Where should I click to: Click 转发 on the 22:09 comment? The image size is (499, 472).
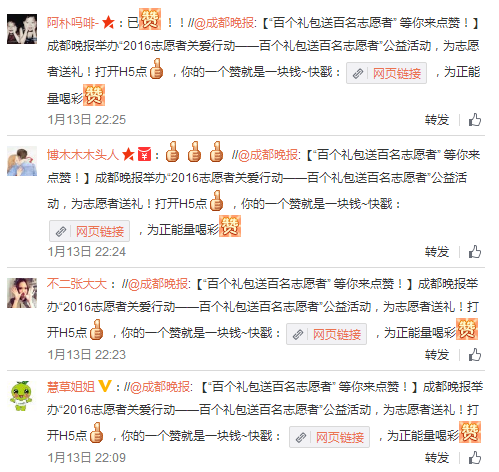tap(437, 458)
